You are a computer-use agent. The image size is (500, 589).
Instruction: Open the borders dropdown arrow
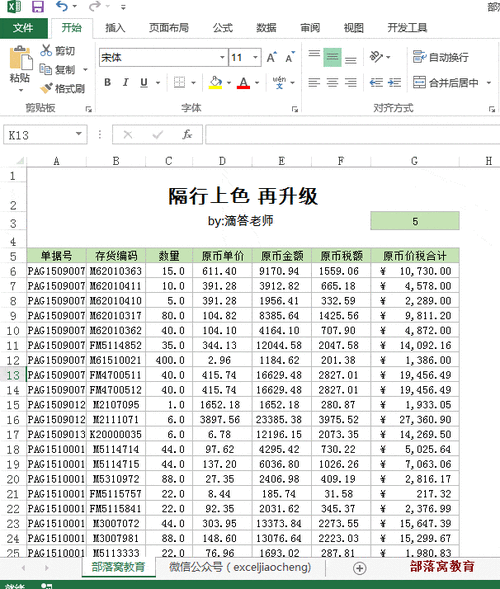click(x=193, y=83)
